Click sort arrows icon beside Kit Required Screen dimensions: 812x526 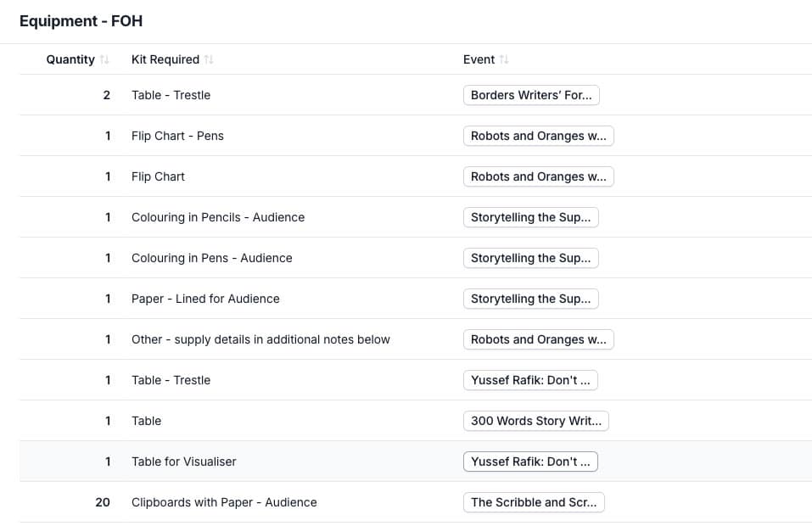209,59
